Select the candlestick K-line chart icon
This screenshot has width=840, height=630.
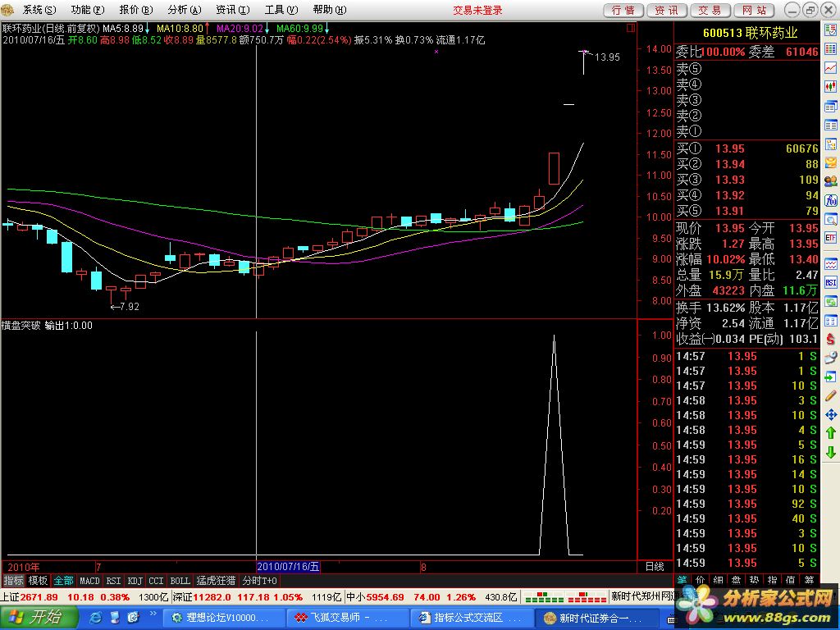(830, 87)
